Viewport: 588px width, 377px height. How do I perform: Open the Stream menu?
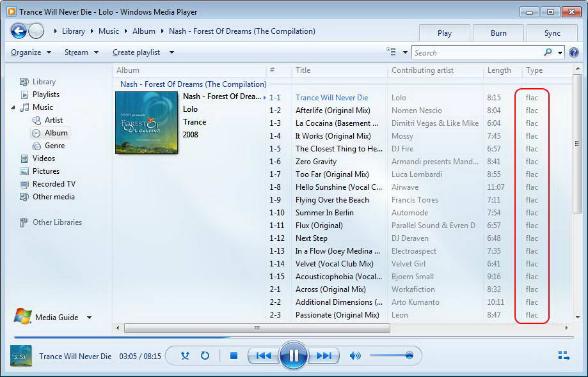81,52
